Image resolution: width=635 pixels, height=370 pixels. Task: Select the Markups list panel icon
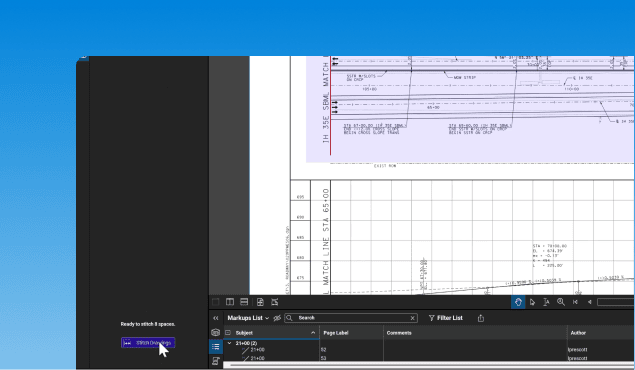216,347
